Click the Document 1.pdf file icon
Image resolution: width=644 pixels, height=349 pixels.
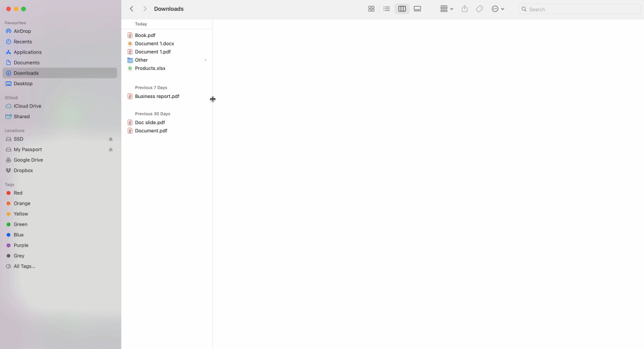[x=129, y=52]
